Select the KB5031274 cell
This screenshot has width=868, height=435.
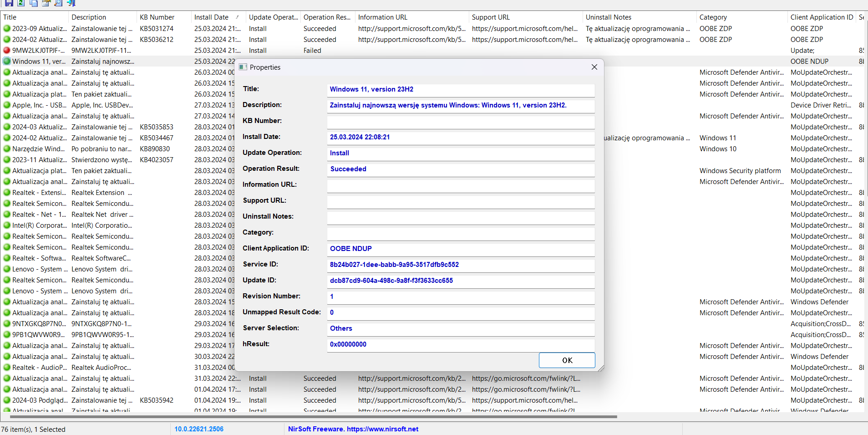pos(157,28)
